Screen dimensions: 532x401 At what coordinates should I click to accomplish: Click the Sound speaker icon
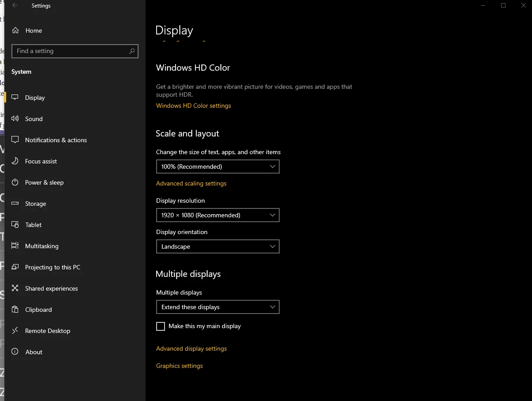15,119
